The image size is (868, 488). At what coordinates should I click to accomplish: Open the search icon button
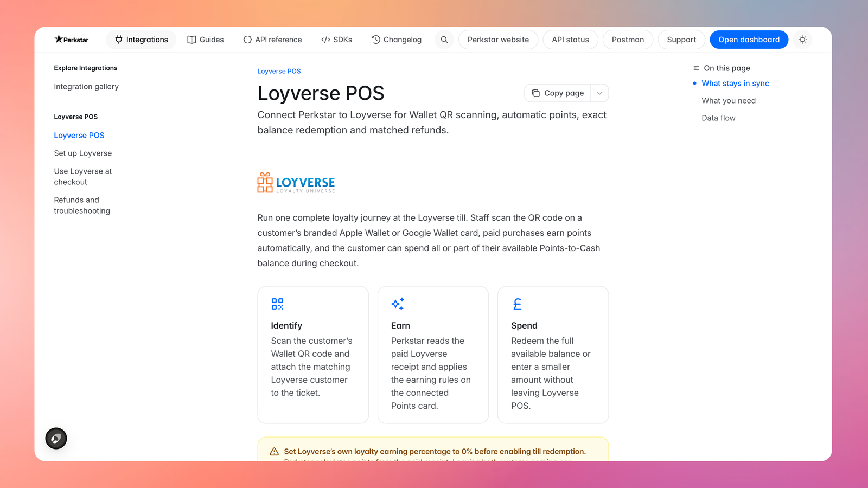coord(444,40)
